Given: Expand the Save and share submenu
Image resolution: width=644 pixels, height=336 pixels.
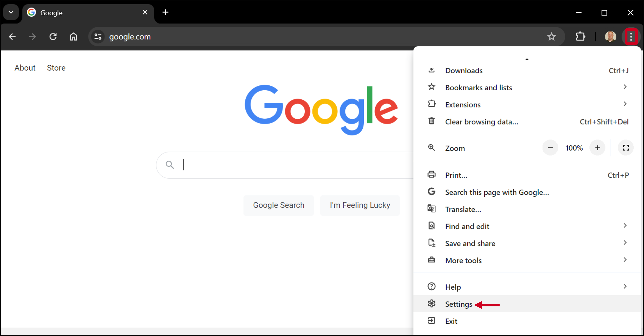Looking at the screenshot, I should coord(470,243).
